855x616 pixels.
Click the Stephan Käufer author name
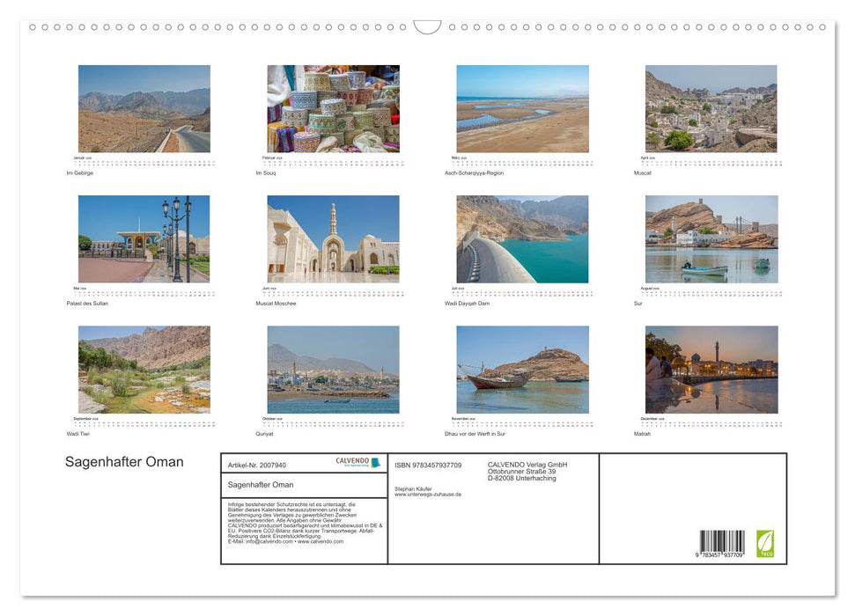[412, 489]
